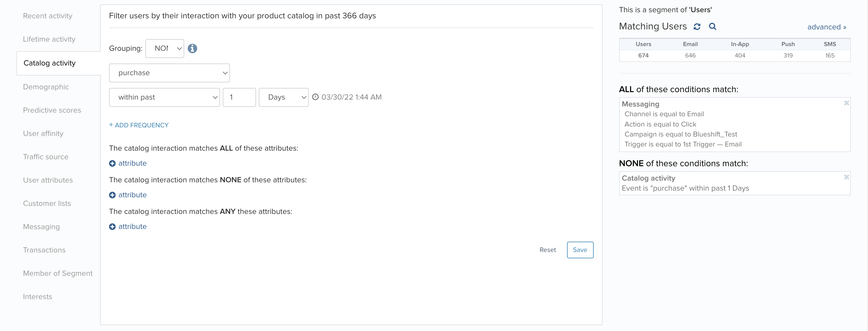Open the Interests tab

coord(37,297)
